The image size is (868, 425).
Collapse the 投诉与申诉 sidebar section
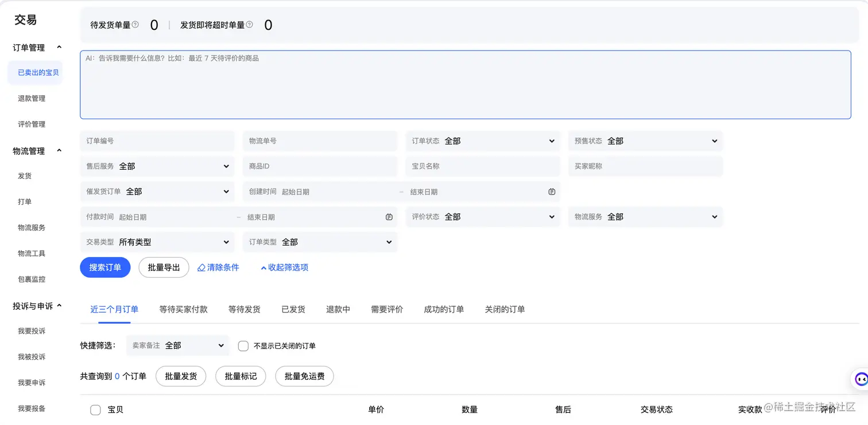click(59, 306)
